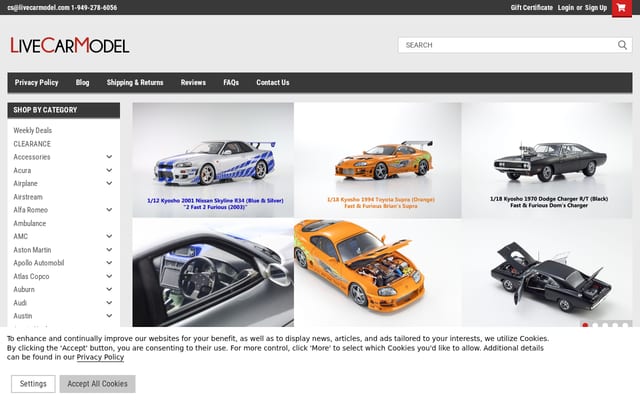Expand the Accessories category chevron
The height and width of the screenshot is (400, 640).
coord(109,157)
